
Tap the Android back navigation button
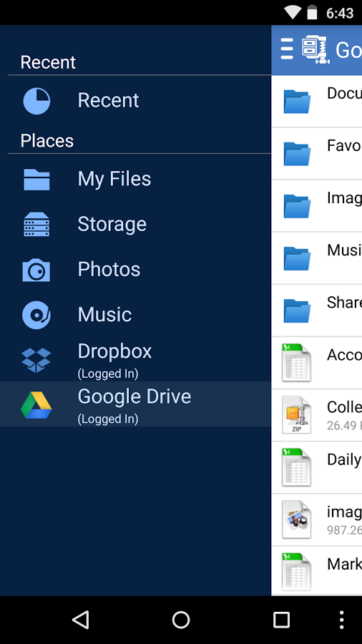(x=81, y=620)
